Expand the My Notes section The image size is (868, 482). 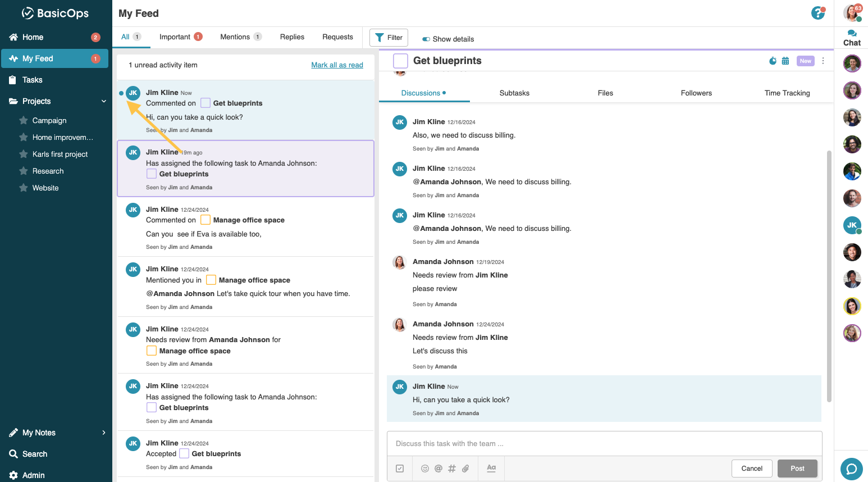[103, 433]
